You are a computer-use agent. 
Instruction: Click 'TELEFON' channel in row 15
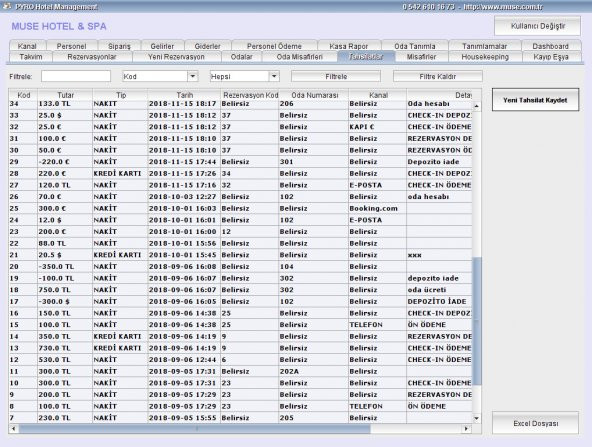[x=378, y=325]
